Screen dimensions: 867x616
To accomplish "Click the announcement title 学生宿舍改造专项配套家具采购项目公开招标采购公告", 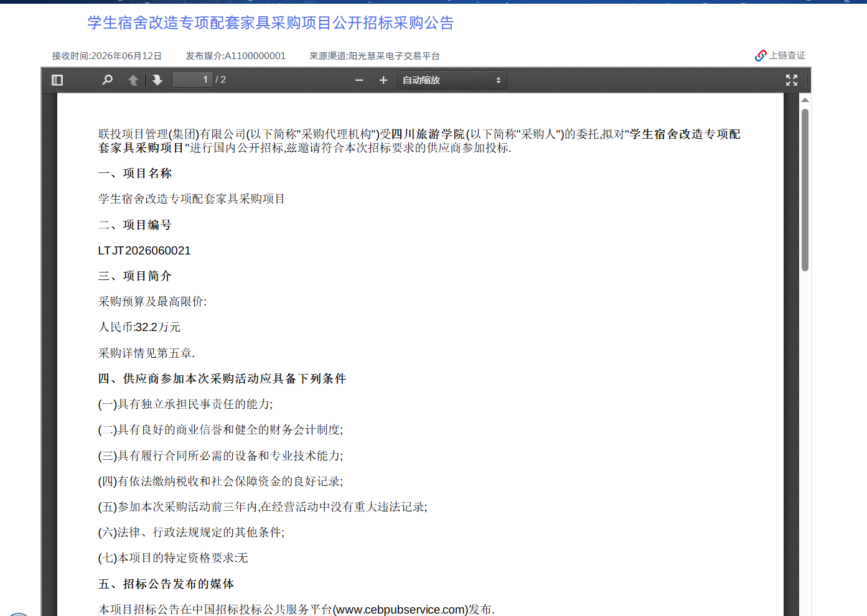I will click(x=271, y=23).
